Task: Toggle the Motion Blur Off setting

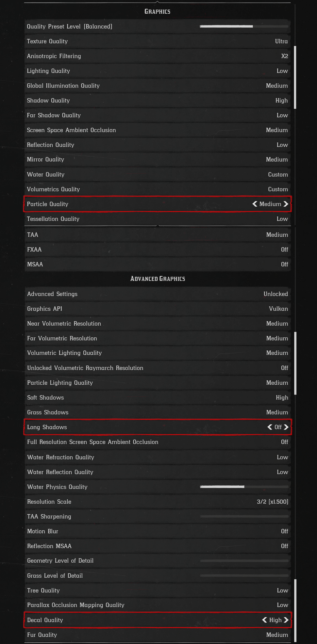Action: (284, 531)
